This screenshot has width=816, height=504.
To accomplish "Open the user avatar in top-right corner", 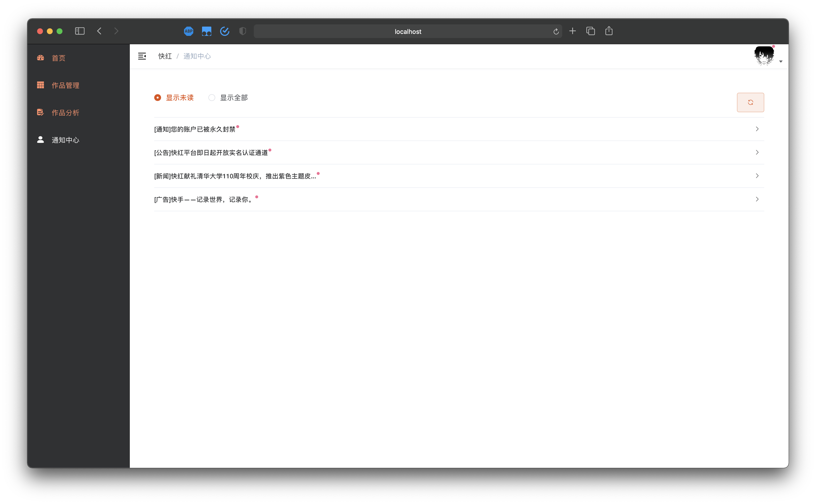I will (x=764, y=55).
